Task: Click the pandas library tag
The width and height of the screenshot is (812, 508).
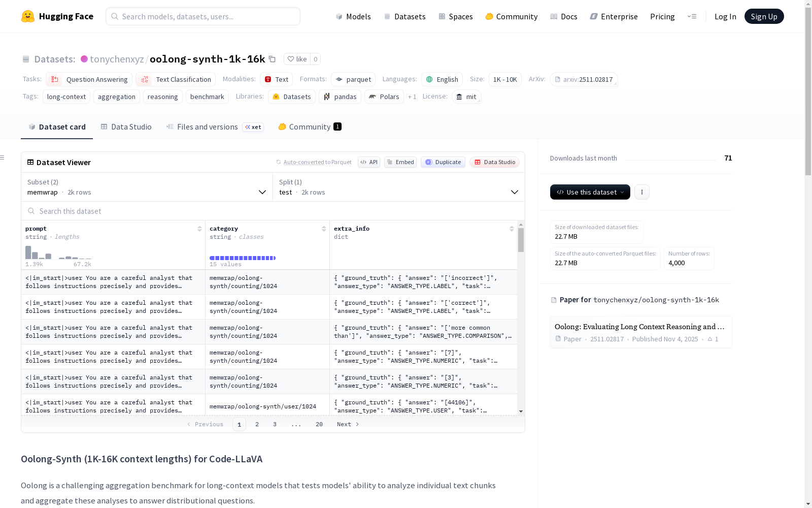Action: 340,97
